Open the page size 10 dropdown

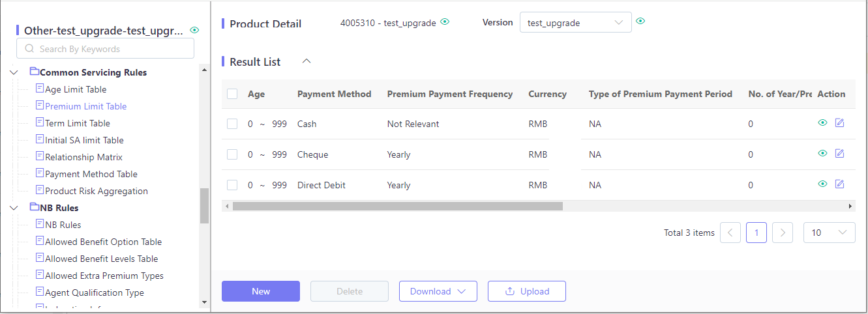click(x=830, y=233)
